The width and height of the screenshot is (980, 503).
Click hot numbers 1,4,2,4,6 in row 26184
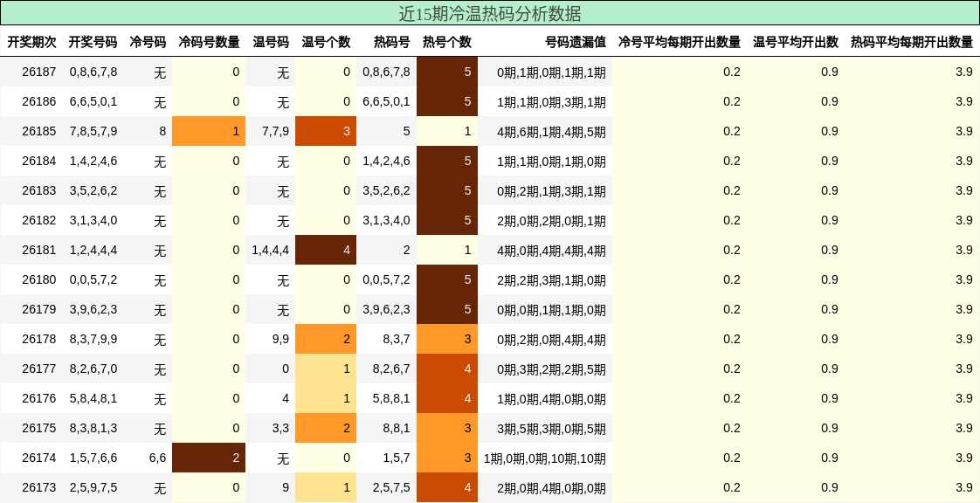coord(386,161)
